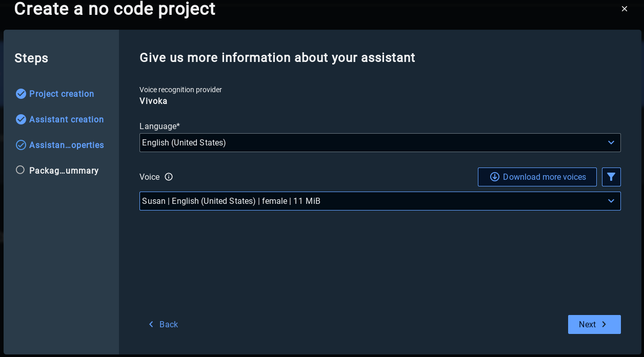Click the Assistant properties step check icon
Screen dimensions: 644x357
(21, 145)
